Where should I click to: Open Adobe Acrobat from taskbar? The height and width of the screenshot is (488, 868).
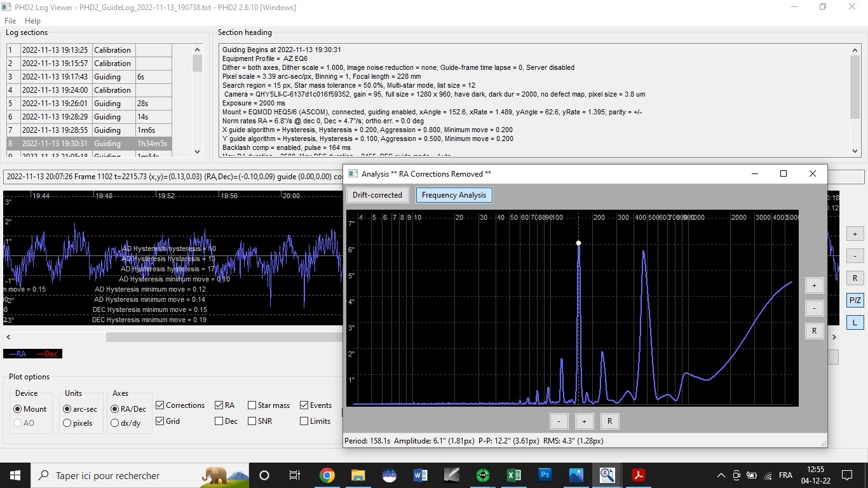tap(638, 475)
